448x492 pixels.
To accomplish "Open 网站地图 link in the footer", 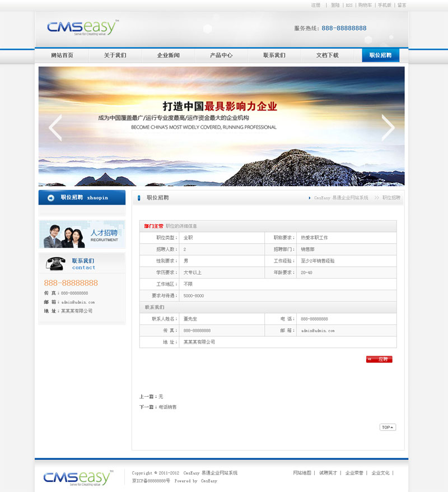I will [302, 473].
